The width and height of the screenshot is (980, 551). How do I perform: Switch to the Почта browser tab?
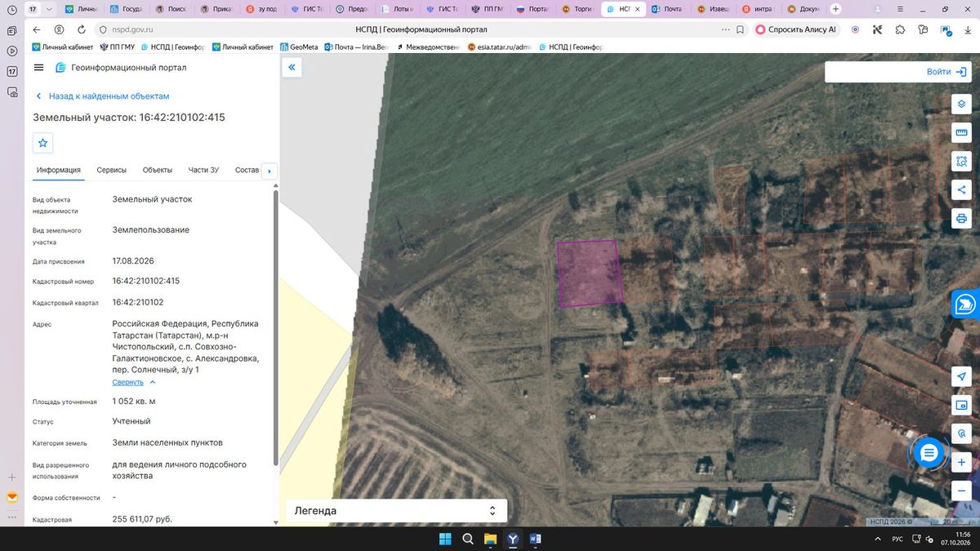coord(666,9)
